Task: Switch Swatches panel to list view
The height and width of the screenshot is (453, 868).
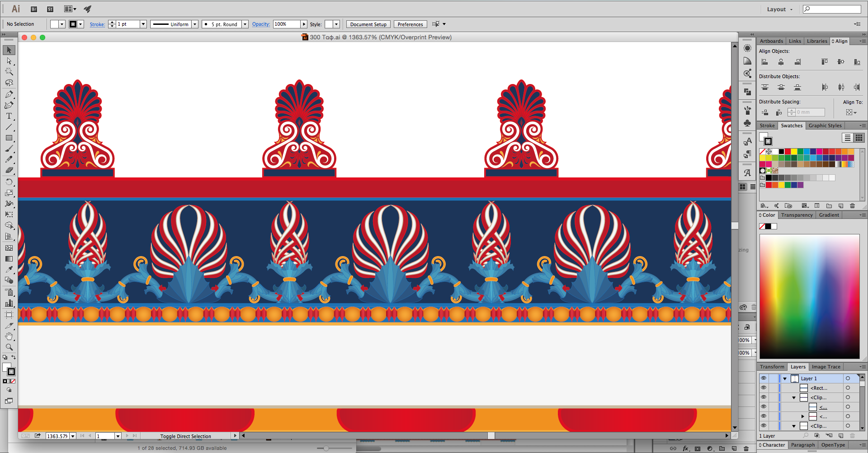Action: 847,138
